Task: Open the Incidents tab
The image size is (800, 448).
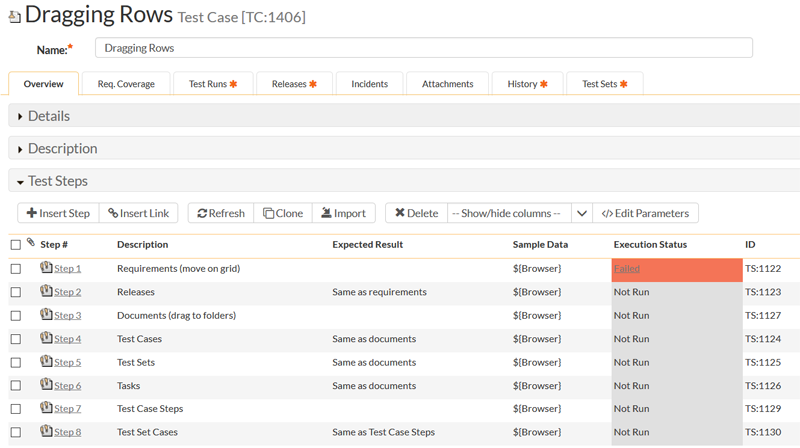Action: click(369, 84)
